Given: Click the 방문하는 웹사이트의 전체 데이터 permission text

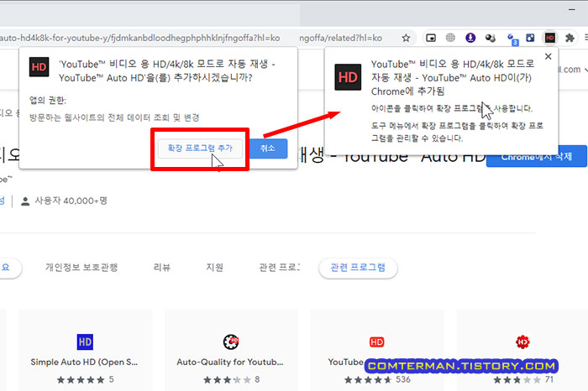Looking at the screenshot, I should pyautogui.click(x=114, y=117).
